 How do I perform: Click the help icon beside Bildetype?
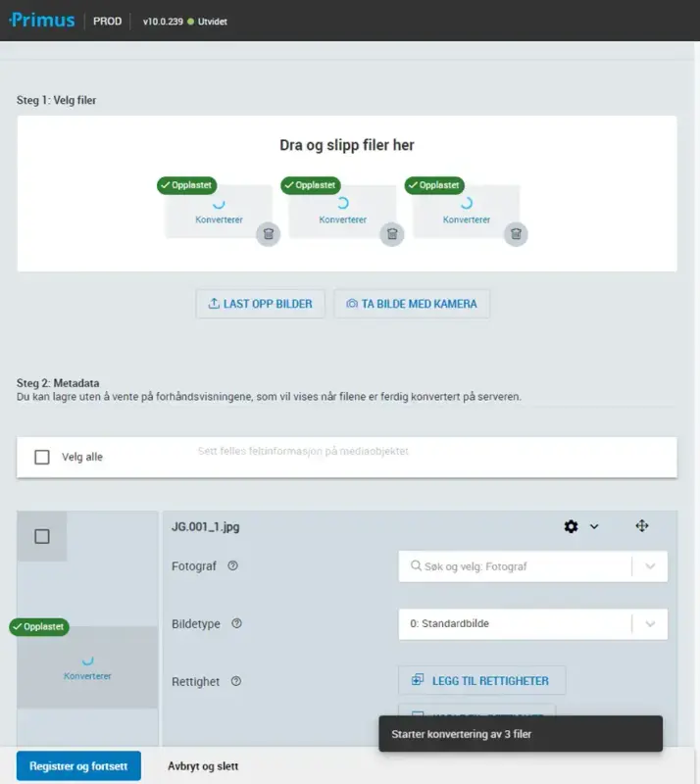236,623
